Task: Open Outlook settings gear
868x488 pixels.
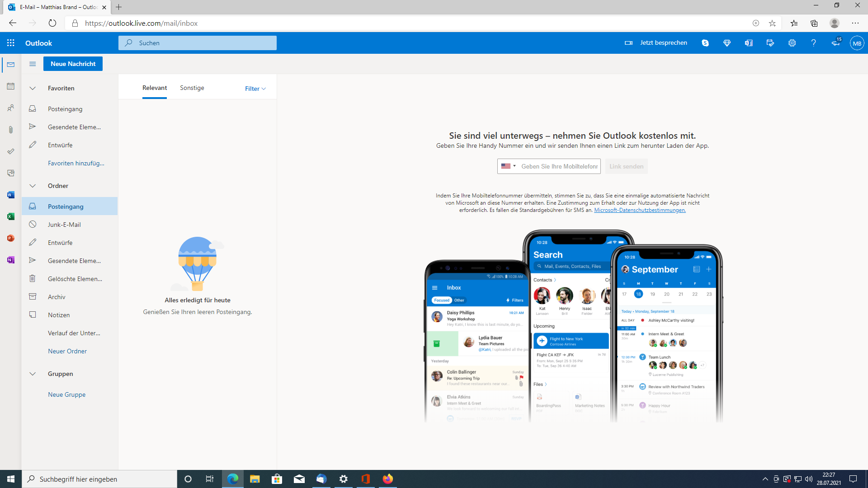Action: pos(792,43)
